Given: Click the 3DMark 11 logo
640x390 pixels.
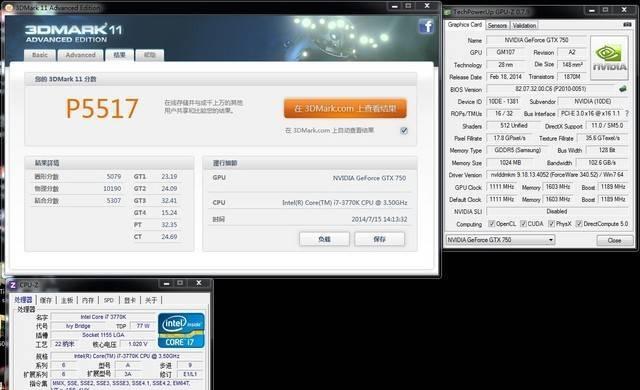Looking at the screenshot, I should pos(73,33).
